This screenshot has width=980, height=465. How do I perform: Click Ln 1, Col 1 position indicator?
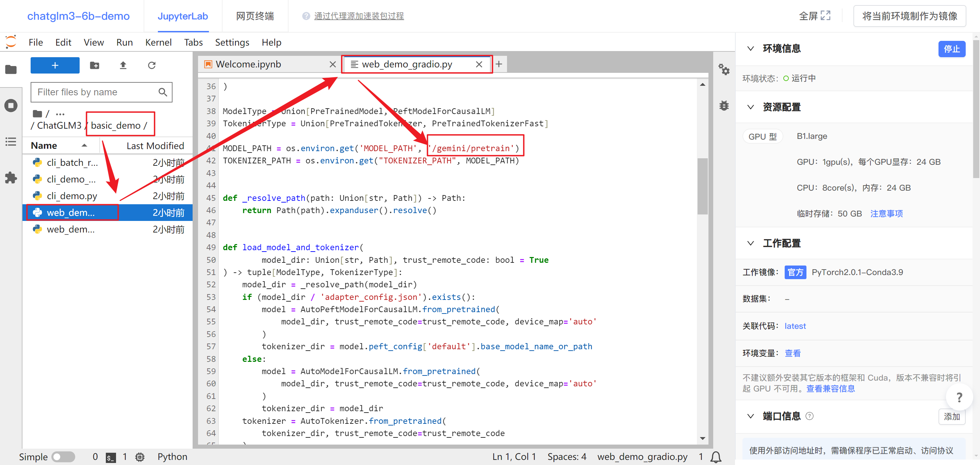point(513,456)
